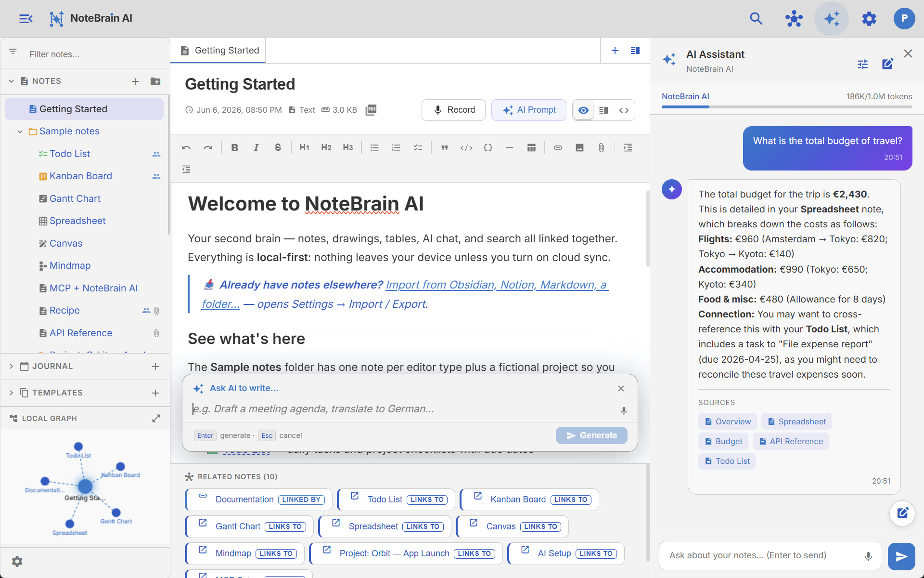Toggle italic formatting
924x578 pixels.
coord(256,148)
